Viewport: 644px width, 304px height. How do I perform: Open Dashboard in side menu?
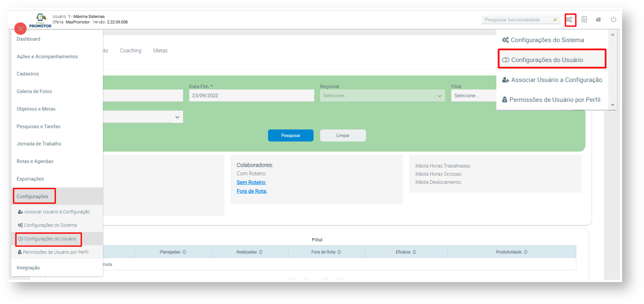(x=57, y=39)
